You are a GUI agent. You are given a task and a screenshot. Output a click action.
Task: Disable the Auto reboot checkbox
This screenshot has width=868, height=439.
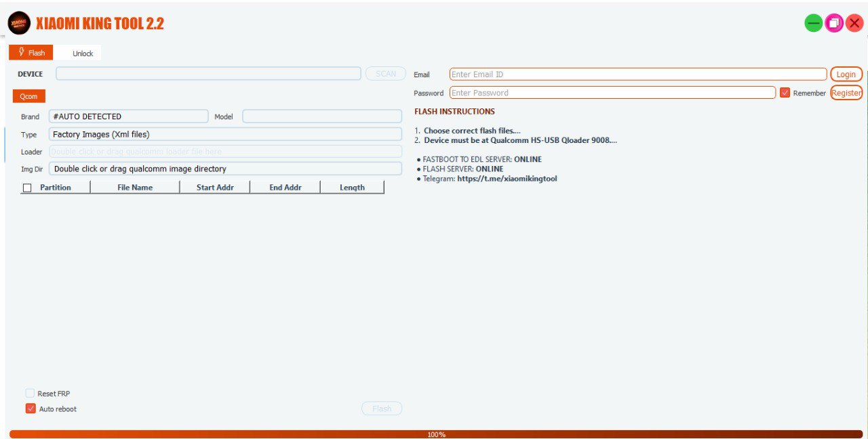click(30, 409)
